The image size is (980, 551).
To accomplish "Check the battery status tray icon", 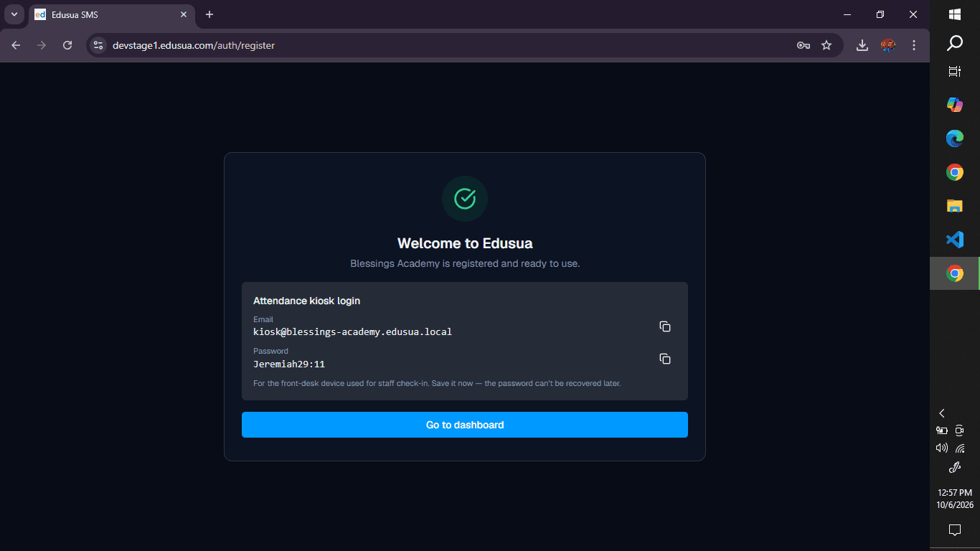I will [942, 430].
